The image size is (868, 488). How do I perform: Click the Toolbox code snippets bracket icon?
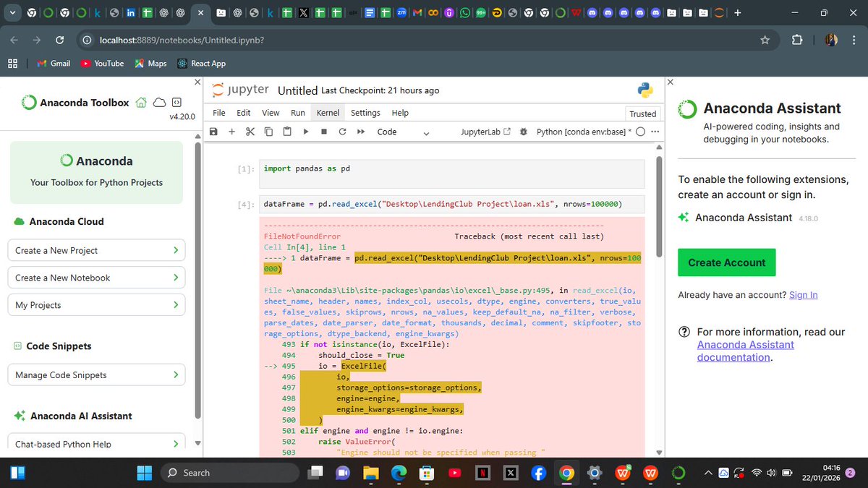coord(177,103)
